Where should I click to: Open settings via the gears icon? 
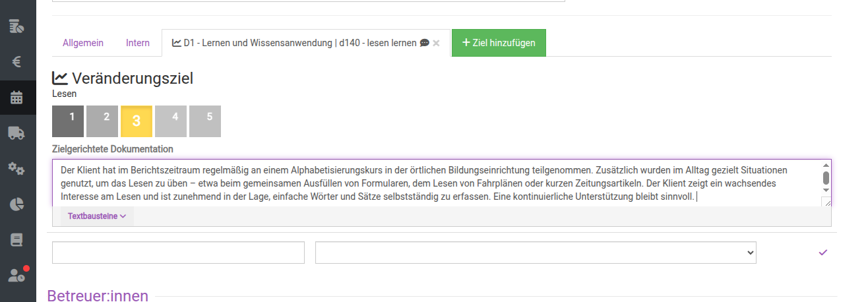pos(18,169)
